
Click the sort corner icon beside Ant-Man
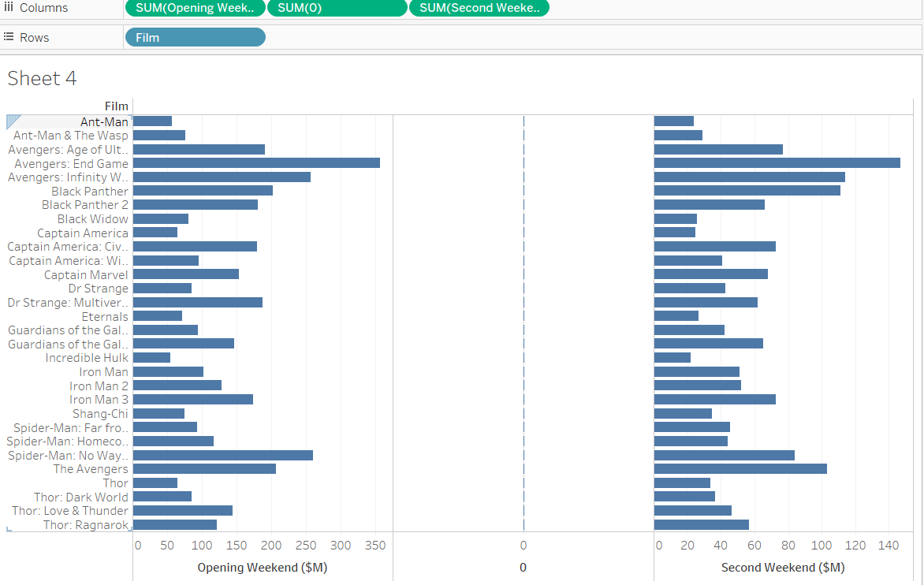click(x=13, y=122)
